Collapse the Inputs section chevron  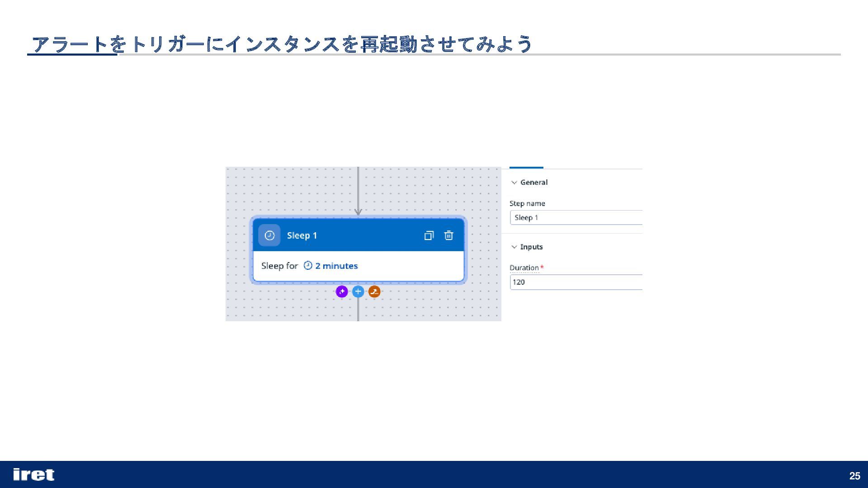tap(514, 247)
